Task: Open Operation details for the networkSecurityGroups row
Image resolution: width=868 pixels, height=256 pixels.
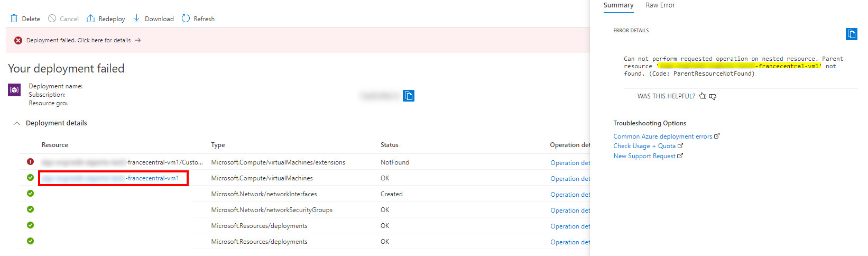Action: pyautogui.click(x=570, y=211)
